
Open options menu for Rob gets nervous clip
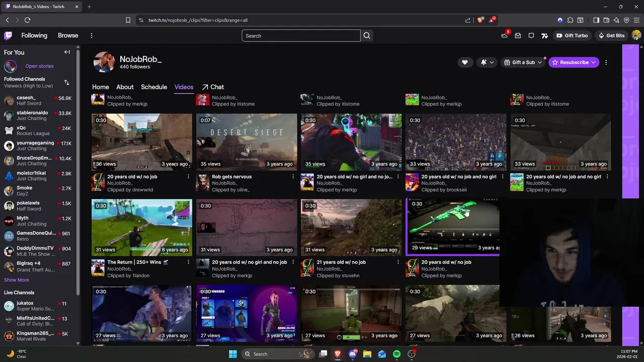click(x=293, y=177)
